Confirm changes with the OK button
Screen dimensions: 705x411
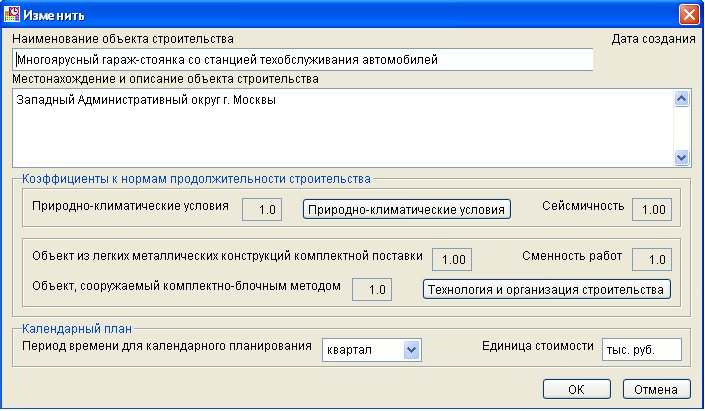pos(576,389)
